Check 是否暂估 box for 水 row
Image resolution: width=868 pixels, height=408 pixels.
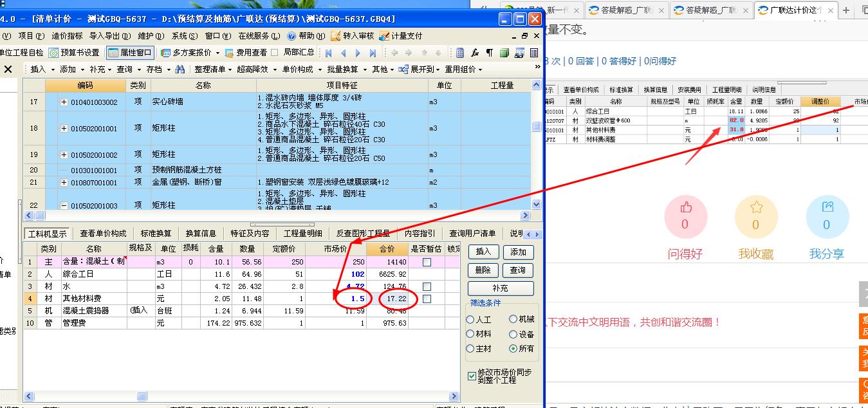click(427, 286)
